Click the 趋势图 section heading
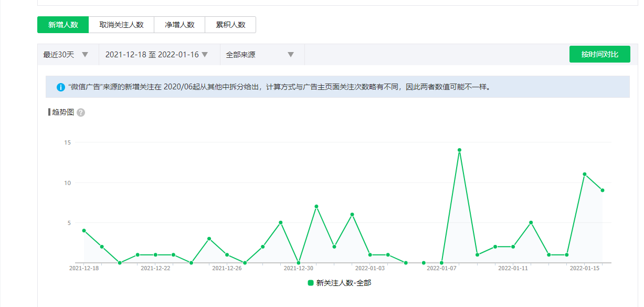Screen dimensions: 644x307 coord(62,112)
